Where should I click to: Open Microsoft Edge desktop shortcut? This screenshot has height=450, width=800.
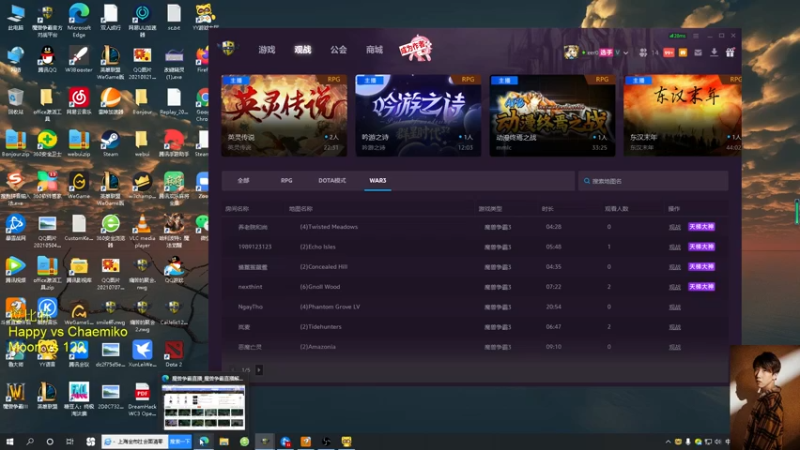(x=79, y=20)
